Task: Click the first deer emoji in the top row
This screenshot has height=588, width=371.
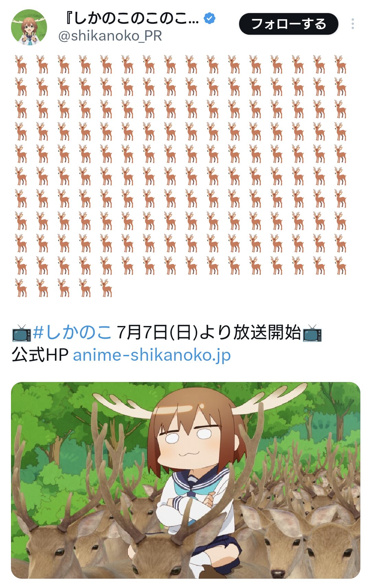Action: click(21, 64)
